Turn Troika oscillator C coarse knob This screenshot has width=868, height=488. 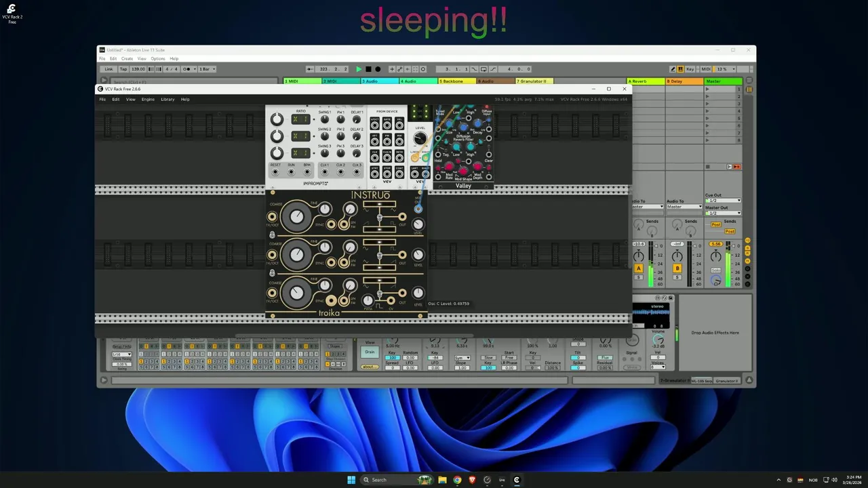(296, 293)
